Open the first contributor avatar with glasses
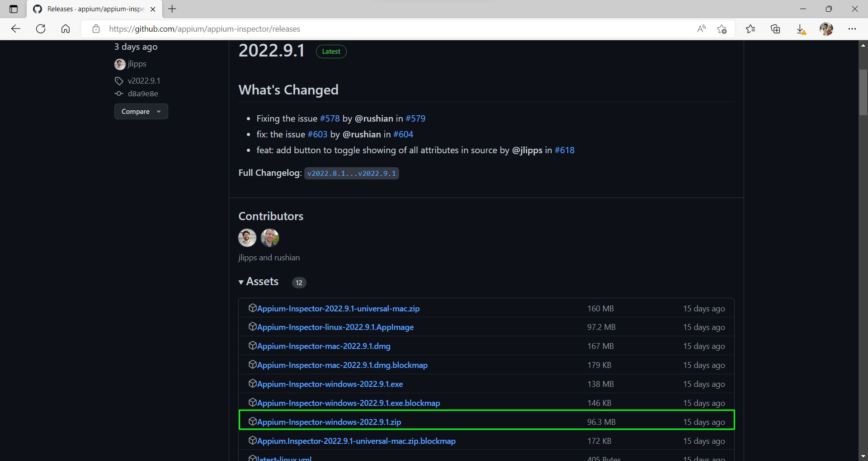Image resolution: width=868 pixels, height=461 pixels. tap(247, 238)
